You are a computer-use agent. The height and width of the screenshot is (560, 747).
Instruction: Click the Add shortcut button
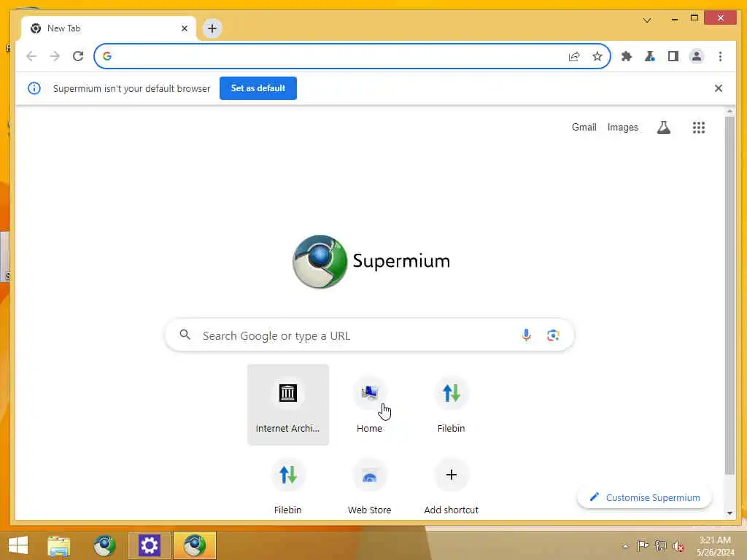pos(451,486)
